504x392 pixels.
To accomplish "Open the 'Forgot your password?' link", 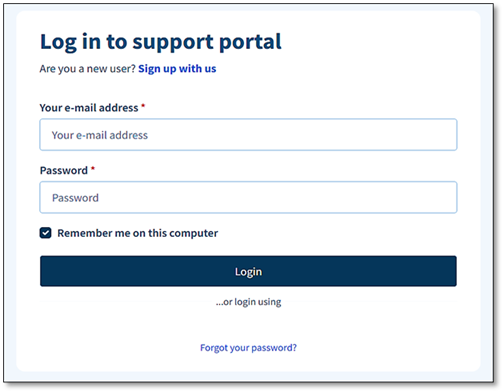I will tap(248, 348).
